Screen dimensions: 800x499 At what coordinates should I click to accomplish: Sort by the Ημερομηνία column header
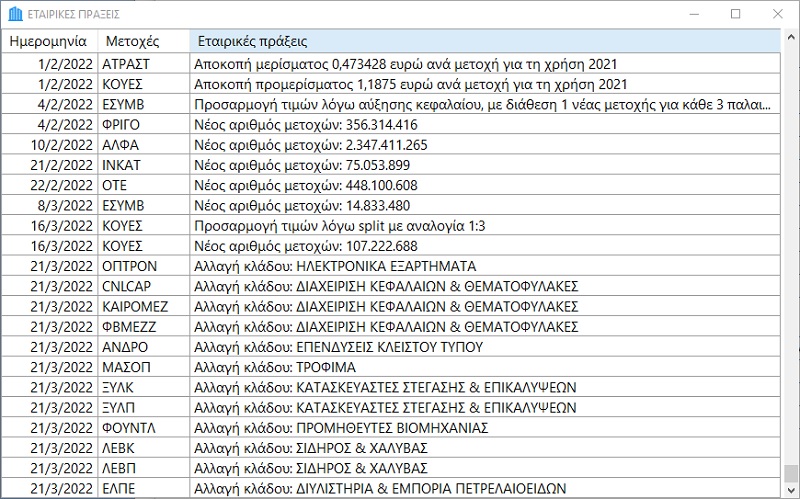tap(49, 41)
